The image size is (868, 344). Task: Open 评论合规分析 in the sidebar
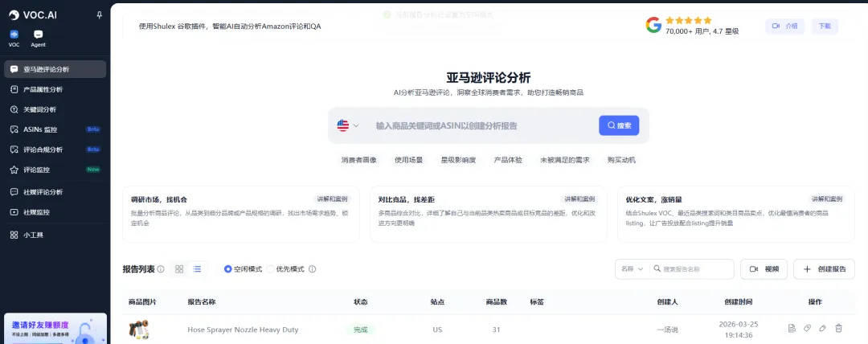coord(55,149)
